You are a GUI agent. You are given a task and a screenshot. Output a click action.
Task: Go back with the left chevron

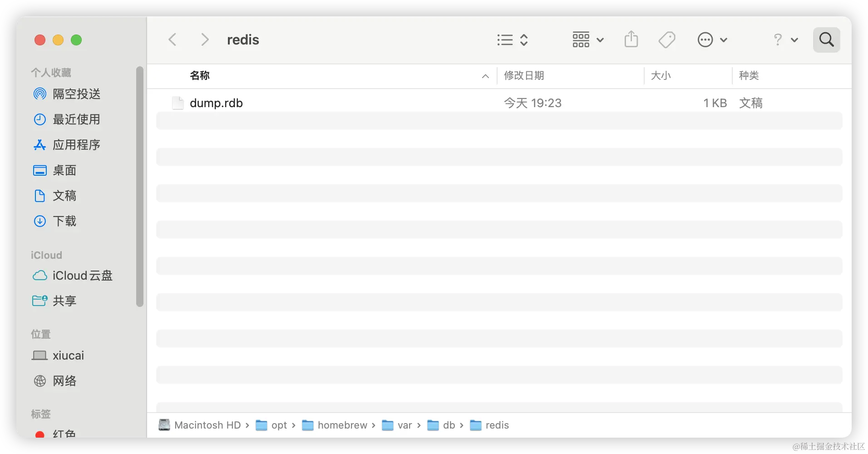click(x=173, y=40)
